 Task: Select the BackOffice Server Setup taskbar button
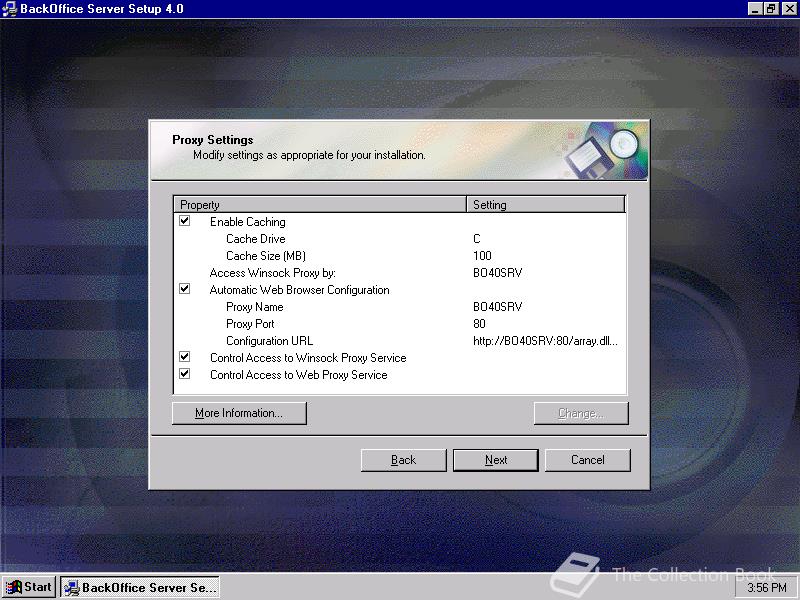[140, 587]
